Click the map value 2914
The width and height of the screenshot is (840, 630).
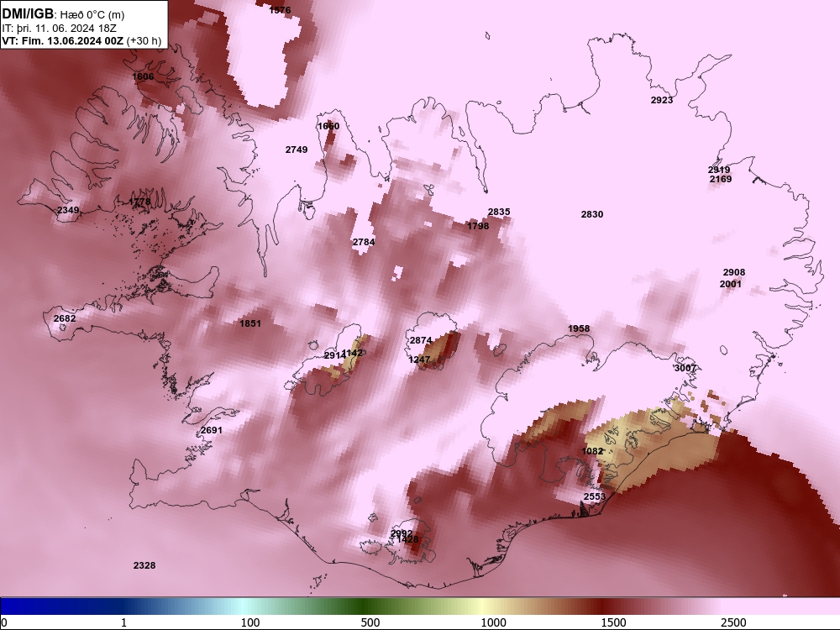[334, 355]
